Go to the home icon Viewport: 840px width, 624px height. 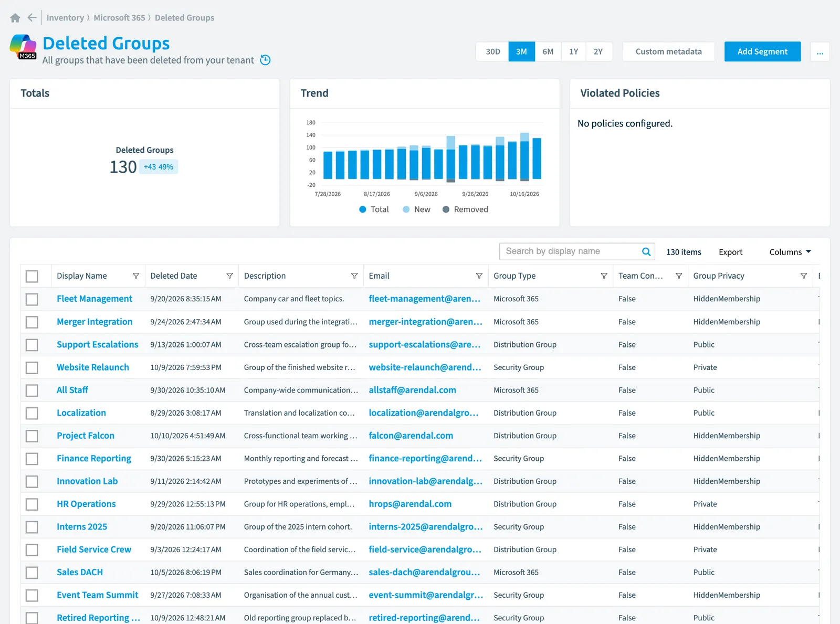[15, 18]
